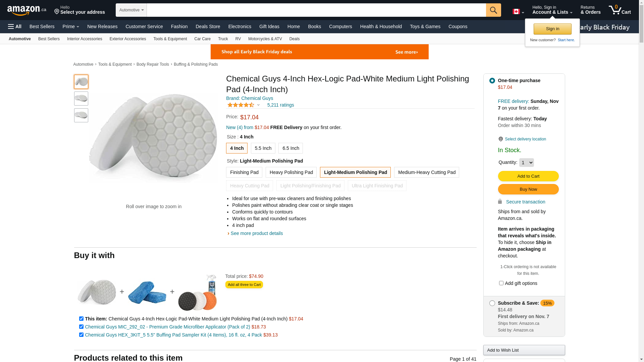The width and height of the screenshot is (644, 362).
Task: Open the Quantity dropdown
Action: coord(526,163)
